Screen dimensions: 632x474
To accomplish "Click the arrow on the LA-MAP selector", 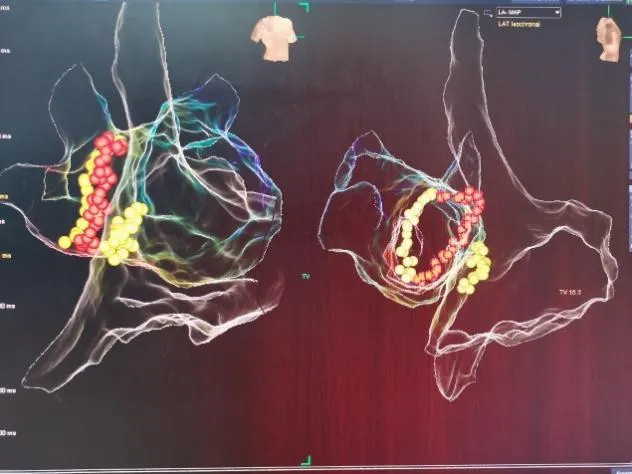I will (x=557, y=13).
